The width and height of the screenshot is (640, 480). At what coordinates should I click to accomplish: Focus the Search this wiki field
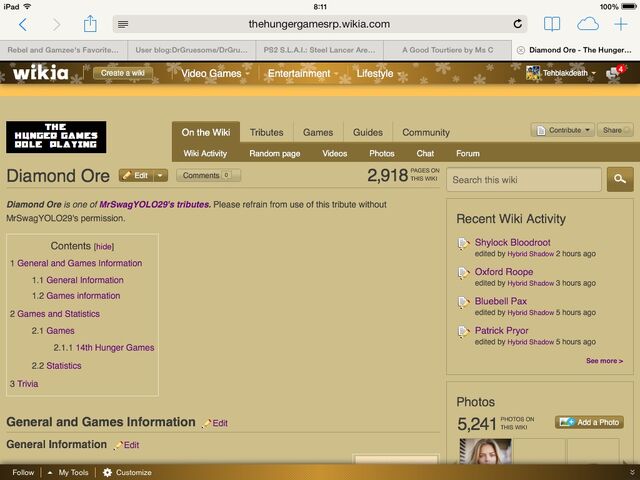524,180
